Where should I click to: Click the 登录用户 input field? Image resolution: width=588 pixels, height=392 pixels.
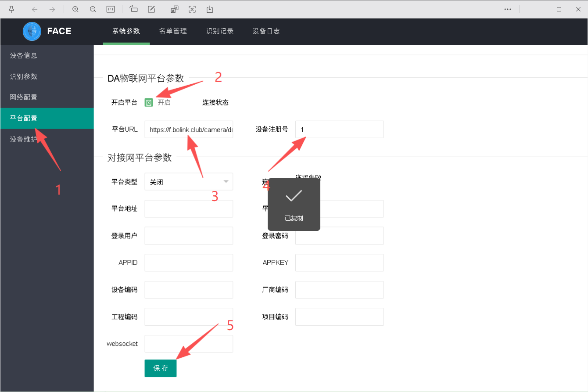189,236
